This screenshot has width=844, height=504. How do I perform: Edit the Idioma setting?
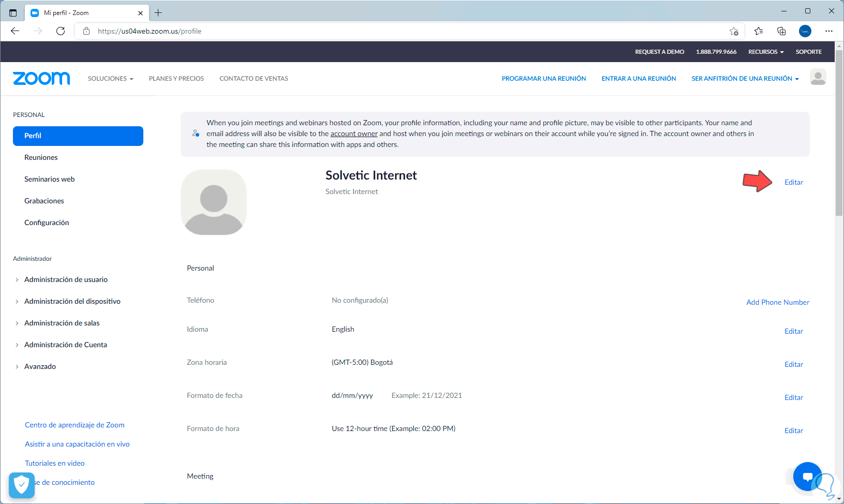pyautogui.click(x=794, y=331)
